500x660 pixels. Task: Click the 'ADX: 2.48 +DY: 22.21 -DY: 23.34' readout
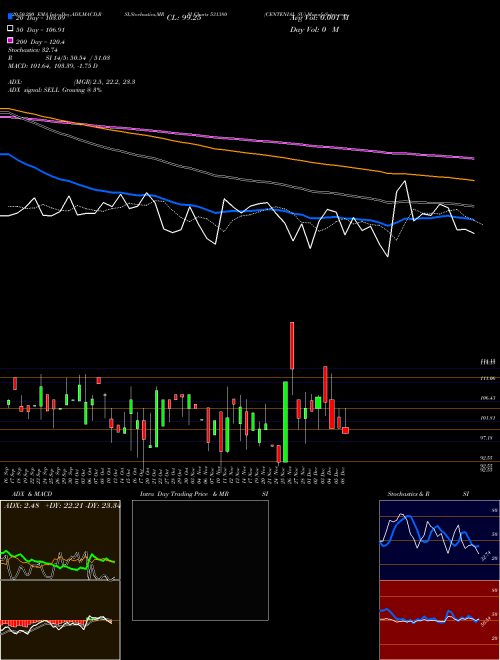pos(62,506)
